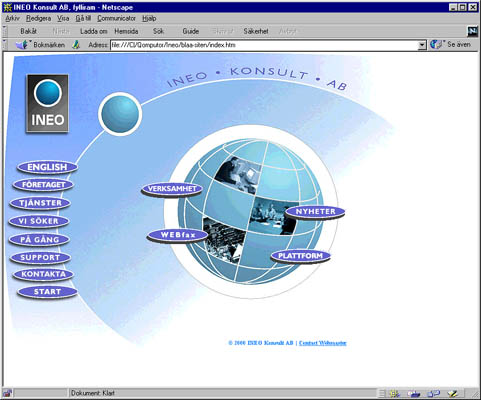This screenshot has width=481, height=400.
Task: Open the Arkiv menu
Action: pyautogui.click(x=12, y=18)
